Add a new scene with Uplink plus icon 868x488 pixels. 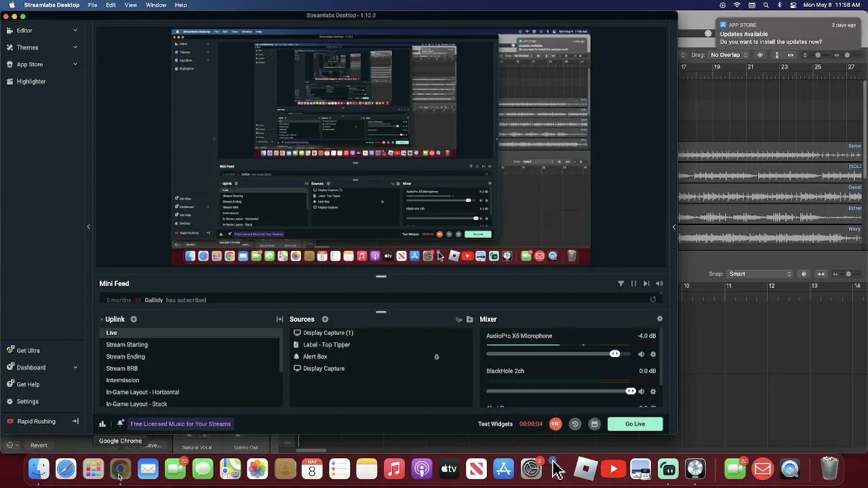[x=134, y=319]
